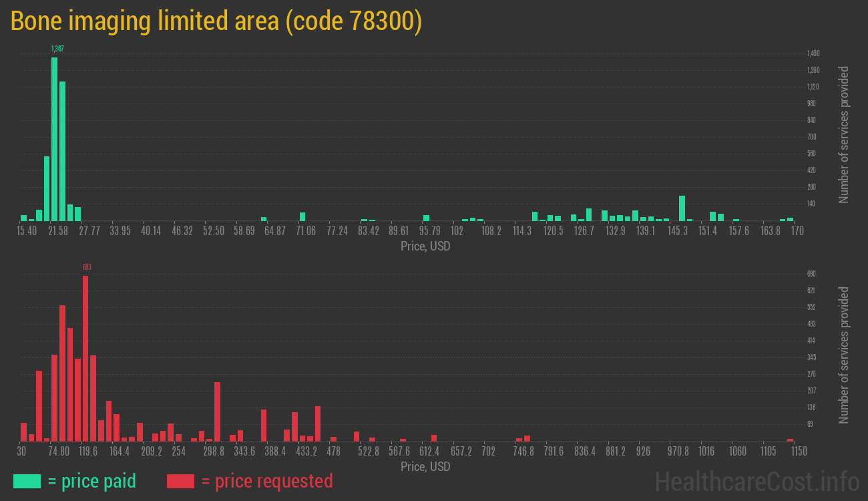868x501 pixels.
Task: Click the tall red bar near 298.8
Action: 217,411
